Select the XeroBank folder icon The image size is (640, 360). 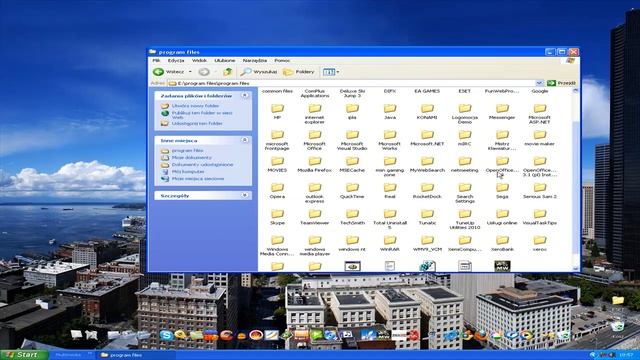point(502,240)
